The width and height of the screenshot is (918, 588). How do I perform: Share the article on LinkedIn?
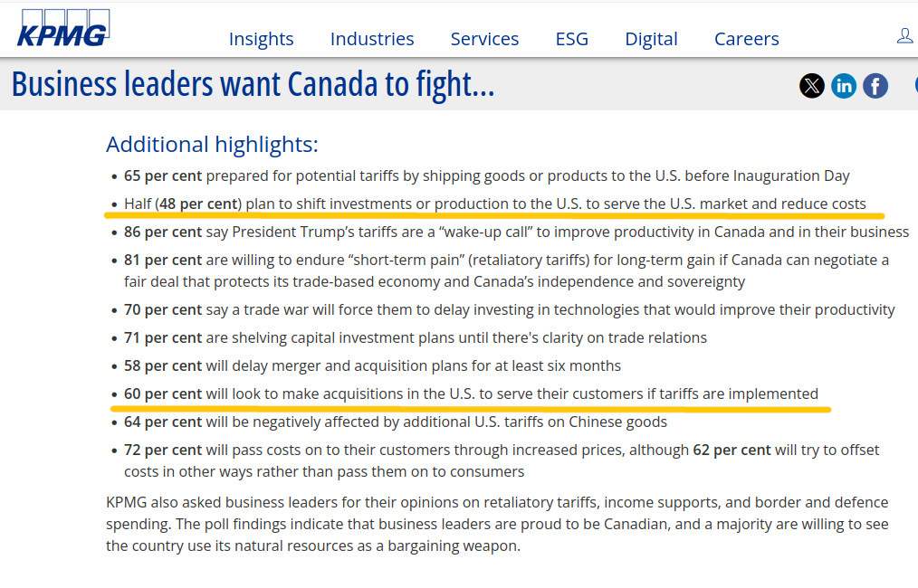coord(844,86)
